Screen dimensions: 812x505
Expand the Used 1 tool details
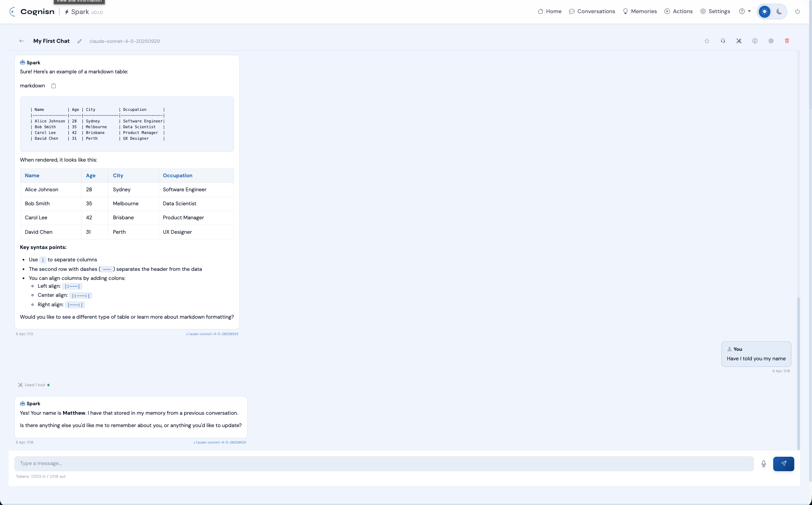[34, 385]
